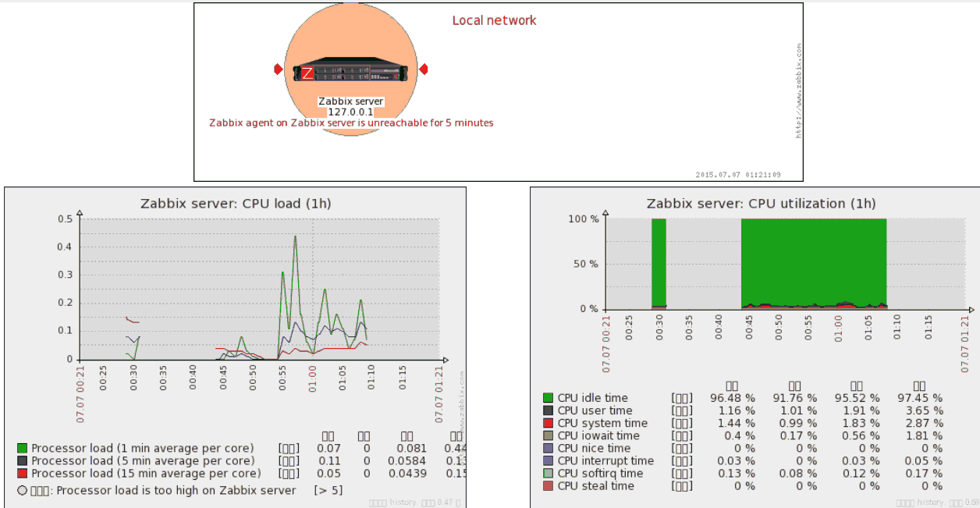The height and width of the screenshot is (508, 980).
Task: Click the > 5 trigger threshold text
Action: pyautogui.click(x=328, y=491)
